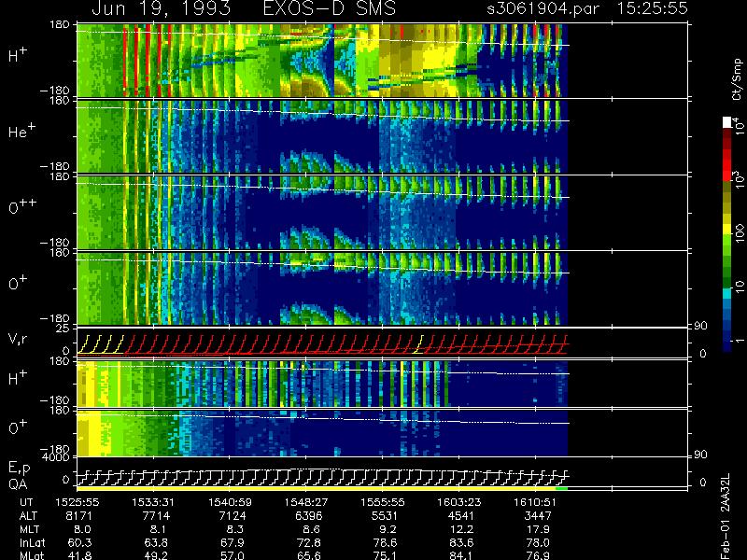
Task: Select the H+ label beneath the V,r panel
Action: point(18,378)
